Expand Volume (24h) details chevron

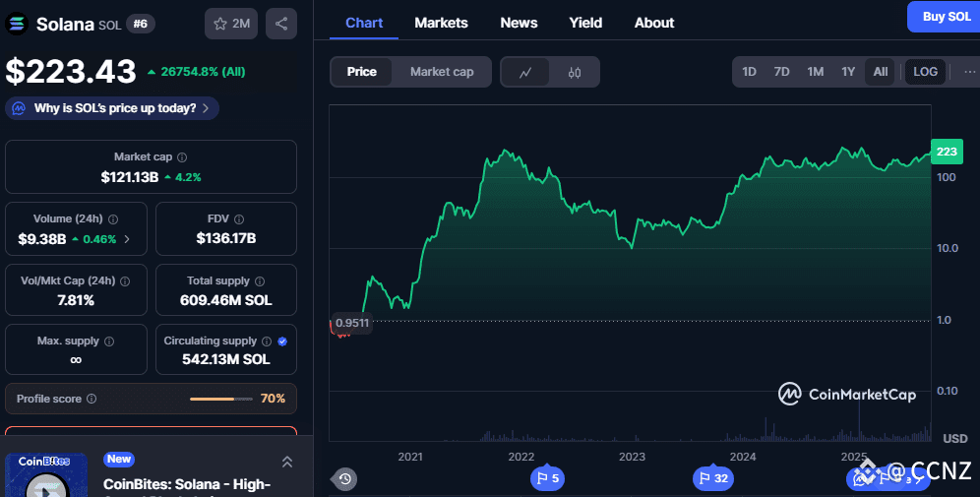pyautogui.click(x=127, y=239)
